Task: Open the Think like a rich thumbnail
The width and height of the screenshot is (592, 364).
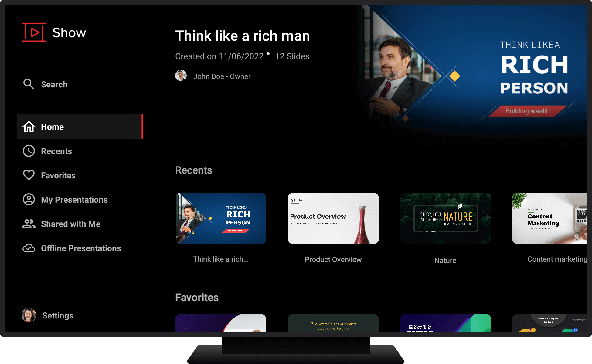Action: point(221,218)
